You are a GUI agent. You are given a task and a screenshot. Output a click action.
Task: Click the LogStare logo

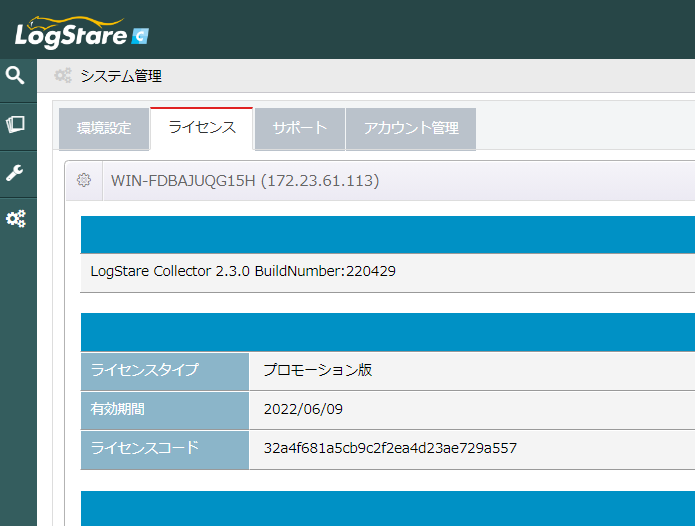pyautogui.click(x=82, y=32)
